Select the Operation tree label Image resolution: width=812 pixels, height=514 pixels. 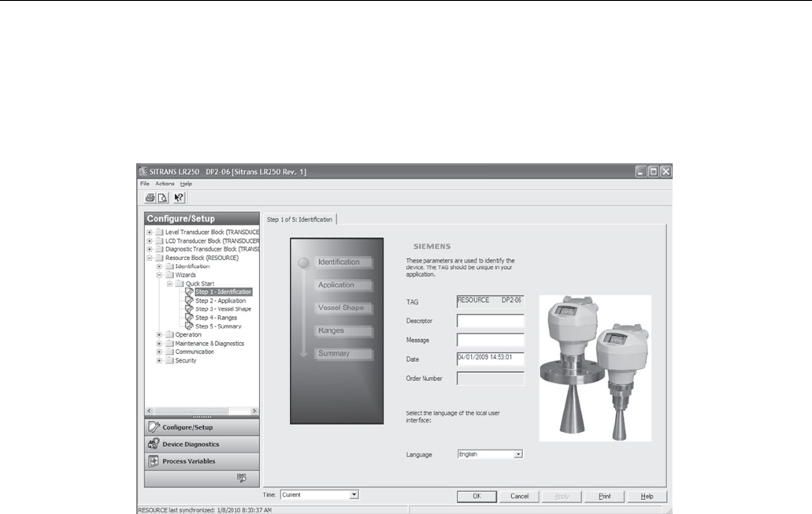pyautogui.click(x=188, y=335)
